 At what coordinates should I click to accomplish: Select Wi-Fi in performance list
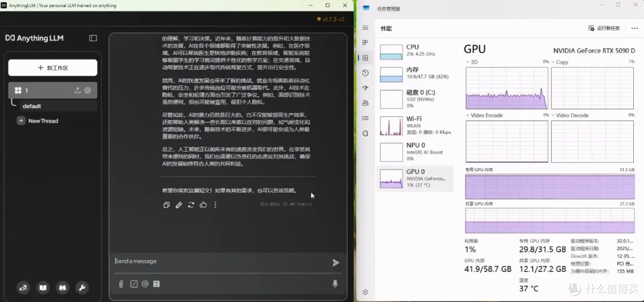(x=415, y=125)
